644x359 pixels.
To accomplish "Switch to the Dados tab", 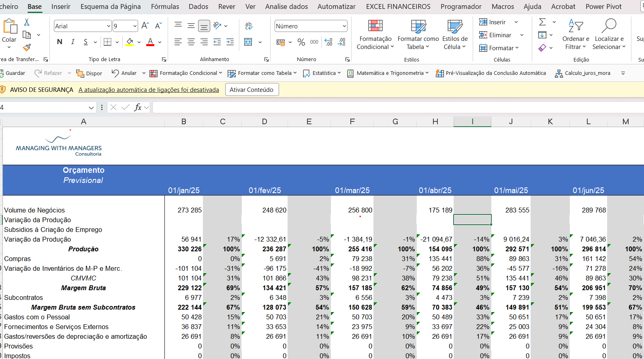I will pos(198,6).
